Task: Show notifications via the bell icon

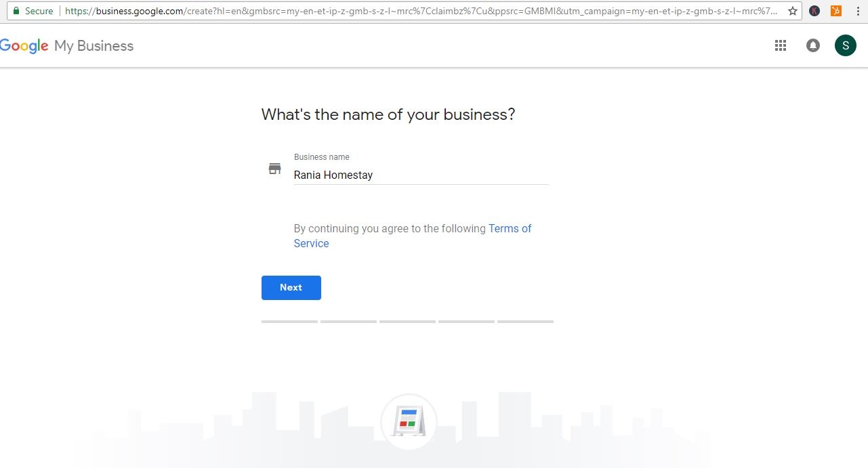Action: [x=813, y=45]
